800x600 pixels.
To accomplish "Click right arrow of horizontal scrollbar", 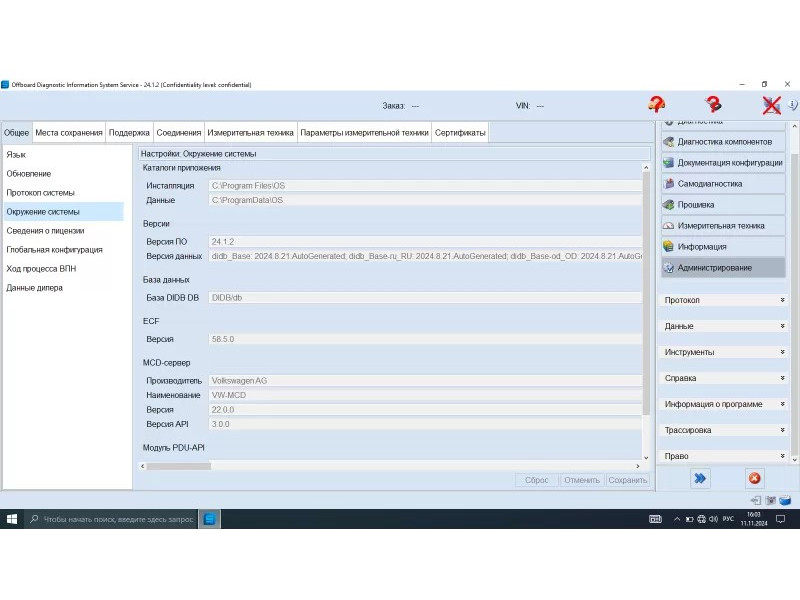I will (637, 466).
